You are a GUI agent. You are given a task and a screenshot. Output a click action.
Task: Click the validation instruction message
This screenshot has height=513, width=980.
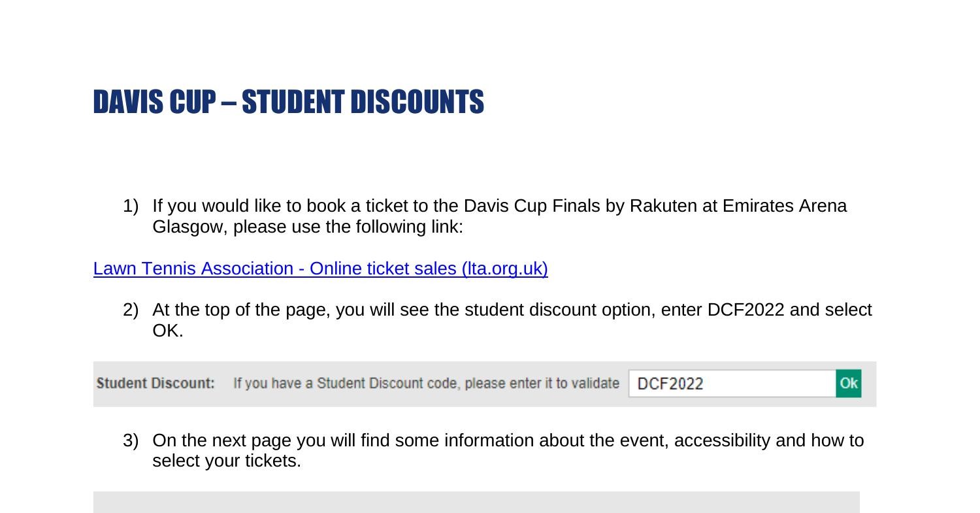point(427,384)
